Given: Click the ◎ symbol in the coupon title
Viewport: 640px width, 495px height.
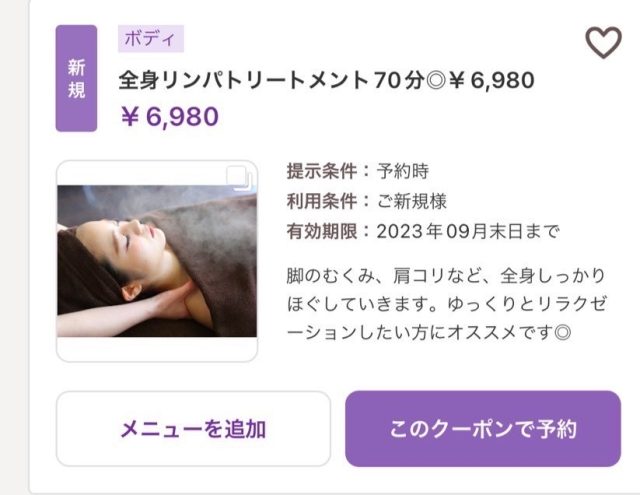Looking at the screenshot, I should [436, 80].
